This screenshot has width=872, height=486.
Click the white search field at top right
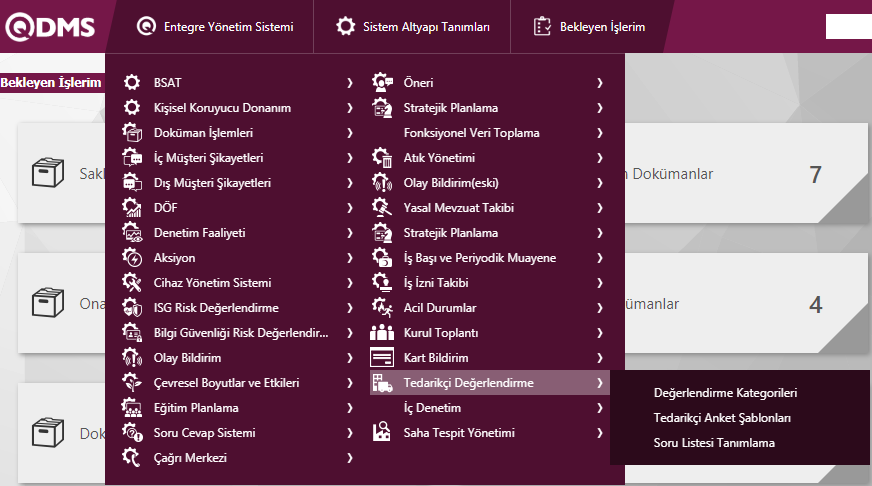pyautogui.click(x=848, y=27)
